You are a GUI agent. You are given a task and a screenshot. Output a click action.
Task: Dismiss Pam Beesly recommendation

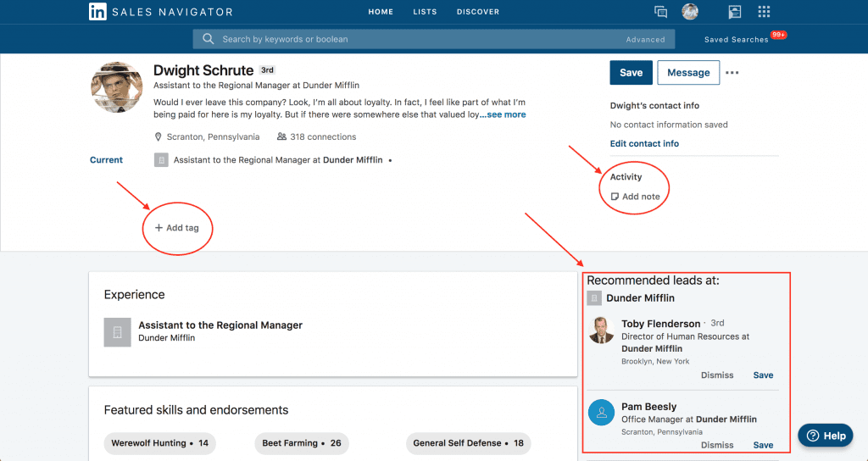(x=717, y=445)
